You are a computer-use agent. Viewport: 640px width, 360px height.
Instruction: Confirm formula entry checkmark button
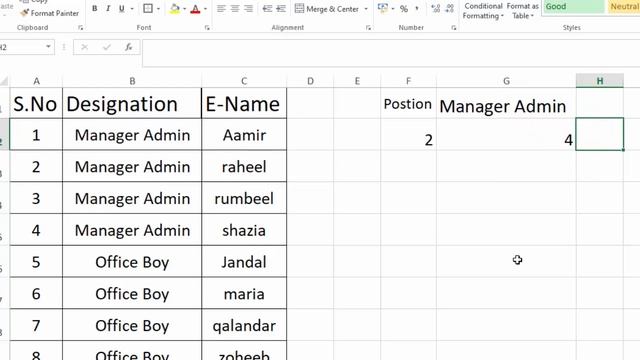107,47
